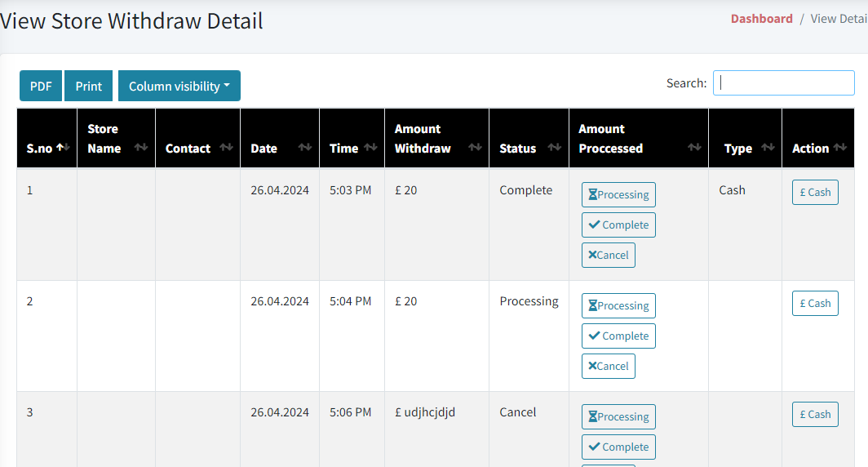Cancel the row 1 withdrawal

click(x=608, y=255)
